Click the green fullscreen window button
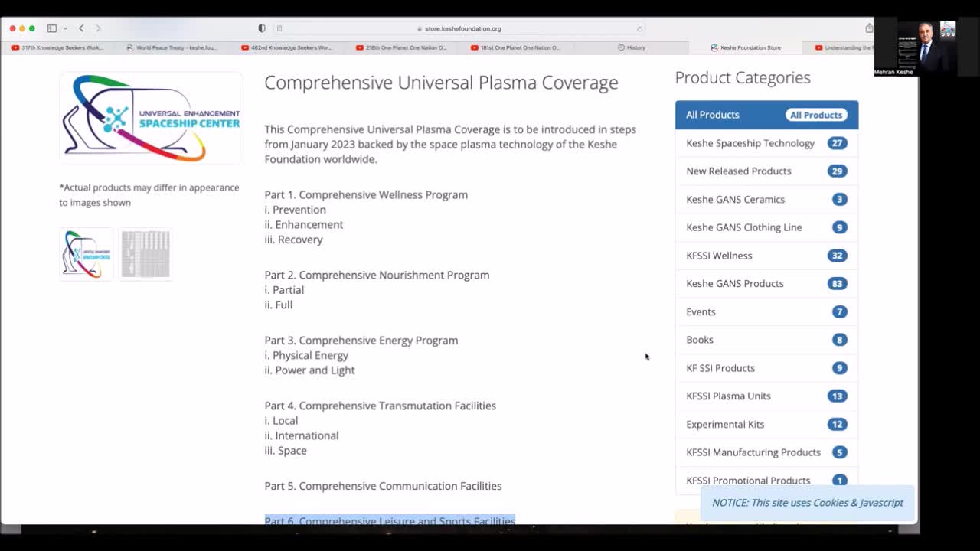 (31, 28)
